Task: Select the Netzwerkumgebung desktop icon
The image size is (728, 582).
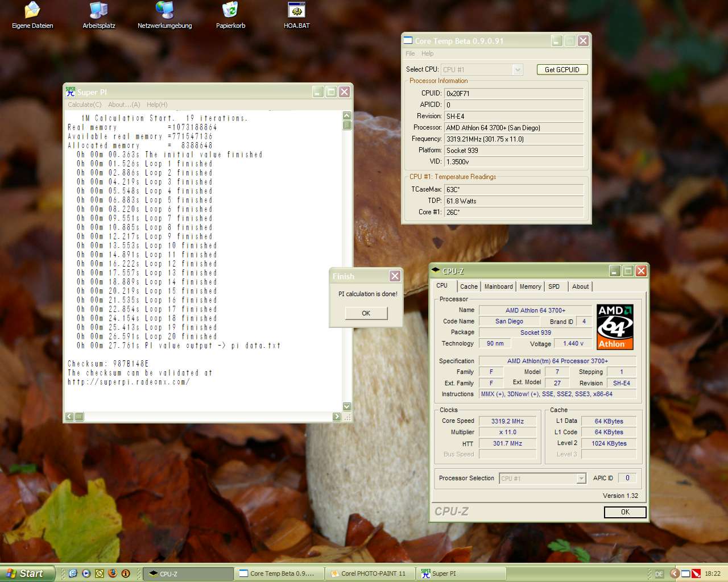Action: point(164,15)
